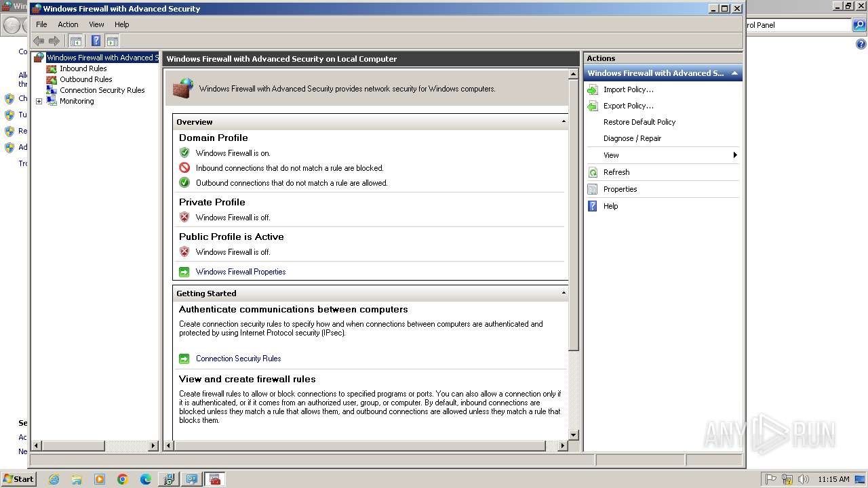Select the Windows Firewall with Advanced Security root node
The width and height of the screenshot is (868, 488).
[102, 58]
